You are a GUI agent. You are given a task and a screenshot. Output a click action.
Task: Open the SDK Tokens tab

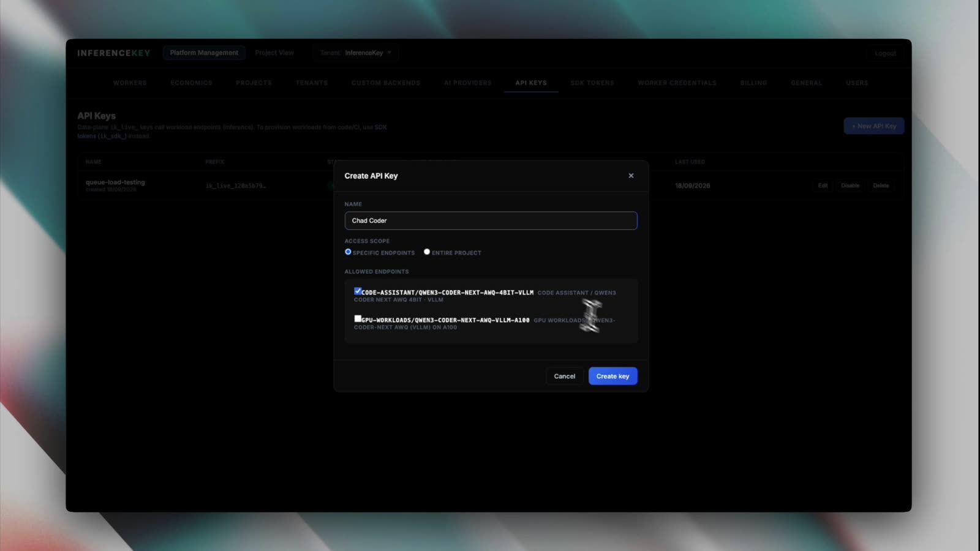[592, 83]
